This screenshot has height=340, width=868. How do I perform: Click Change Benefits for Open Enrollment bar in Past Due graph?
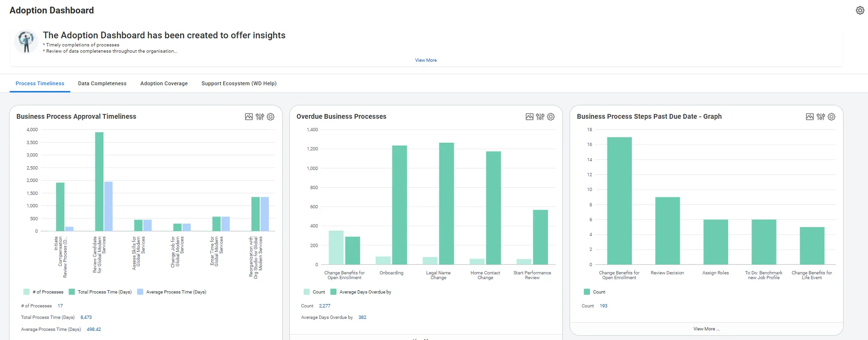click(x=619, y=201)
